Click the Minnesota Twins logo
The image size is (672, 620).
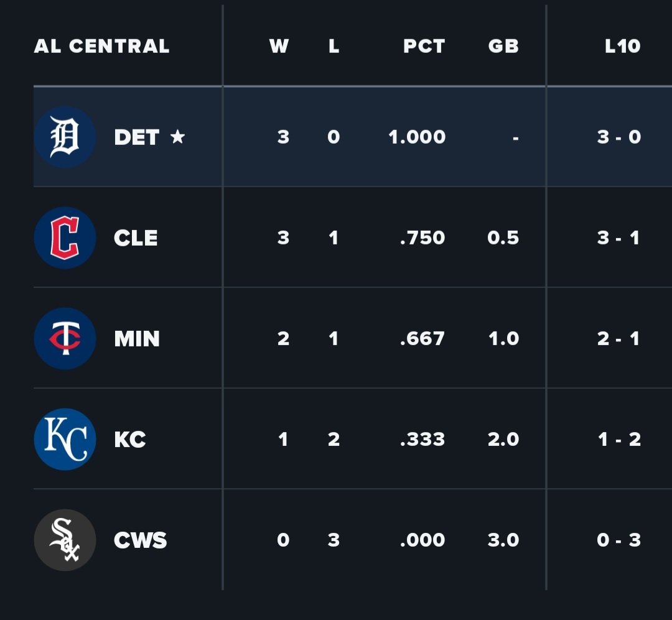pyautogui.click(x=65, y=338)
